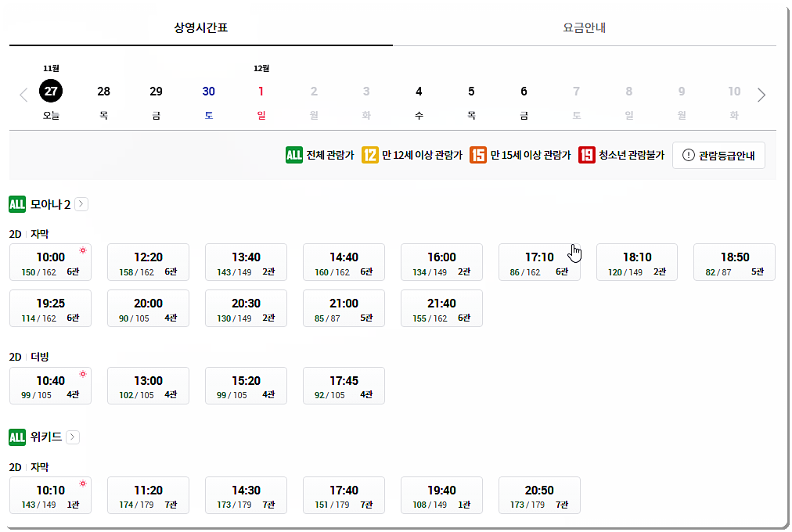792x532 pixels.
Task: Book the 17:10 모아나 2 showtime
Action: tap(539, 261)
